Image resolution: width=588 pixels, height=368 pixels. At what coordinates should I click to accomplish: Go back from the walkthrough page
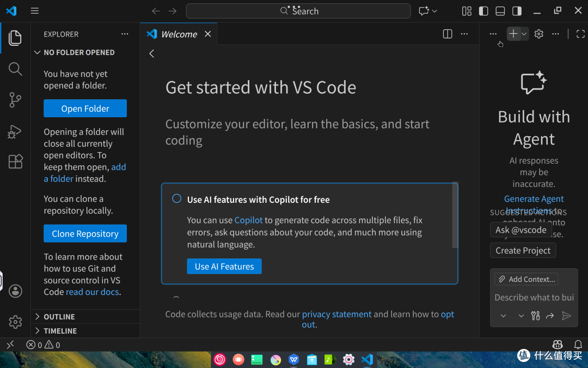[151, 53]
